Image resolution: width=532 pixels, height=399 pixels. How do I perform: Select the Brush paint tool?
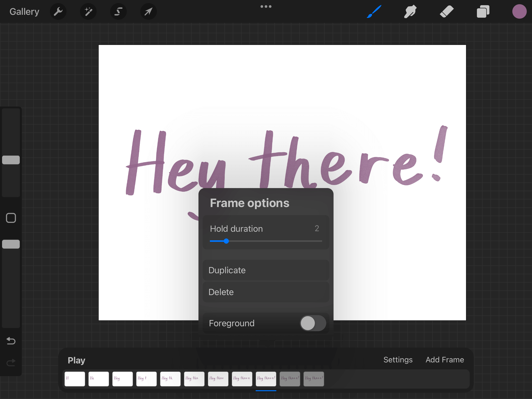pyautogui.click(x=374, y=11)
